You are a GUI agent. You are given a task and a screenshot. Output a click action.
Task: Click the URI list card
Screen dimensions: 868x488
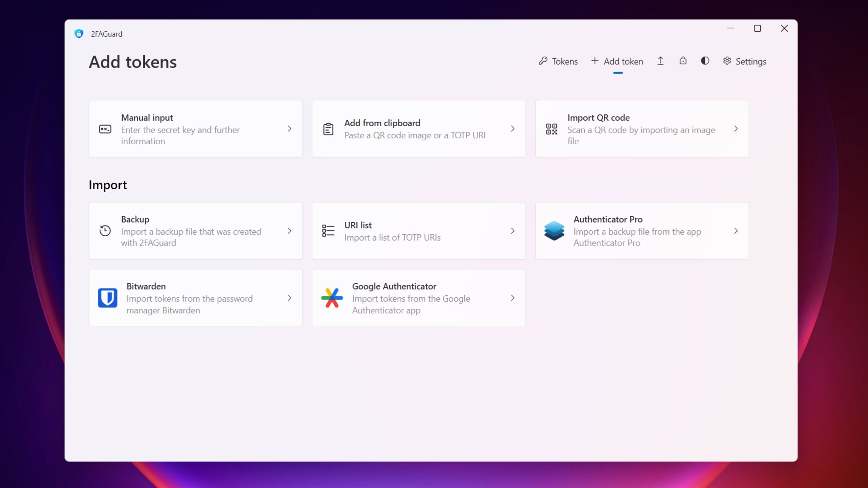pyautogui.click(x=418, y=231)
